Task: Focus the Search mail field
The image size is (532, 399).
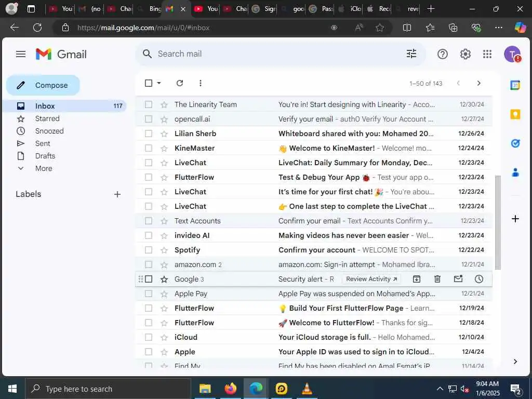Action: click(280, 54)
